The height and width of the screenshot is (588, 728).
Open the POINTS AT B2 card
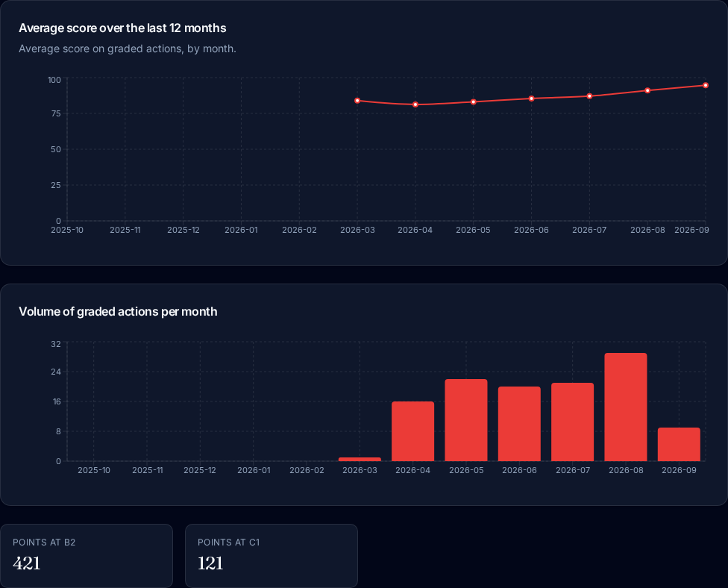[x=87, y=555]
